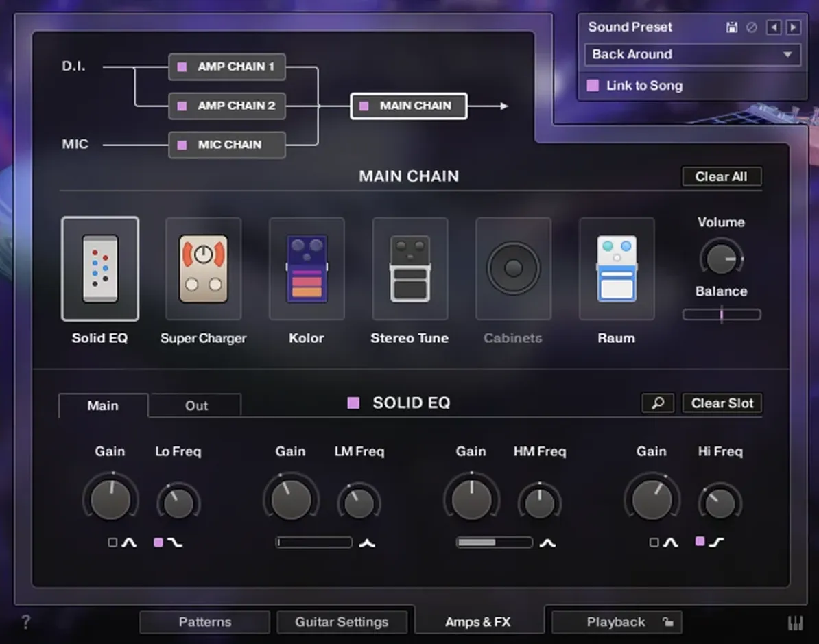Click the Playback tab lock icon
819x644 pixels.
point(668,621)
